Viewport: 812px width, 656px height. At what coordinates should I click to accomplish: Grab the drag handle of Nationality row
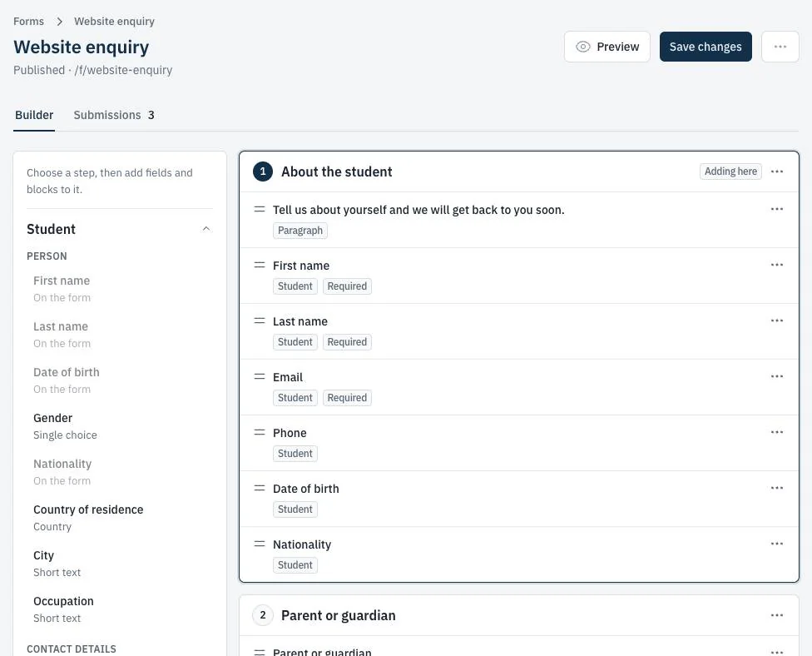coord(260,544)
